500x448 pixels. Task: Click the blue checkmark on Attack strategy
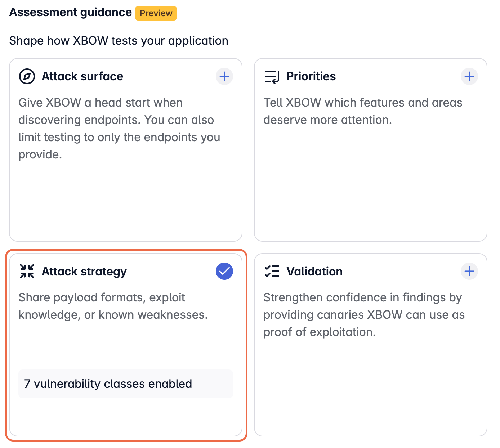tap(224, 271)
